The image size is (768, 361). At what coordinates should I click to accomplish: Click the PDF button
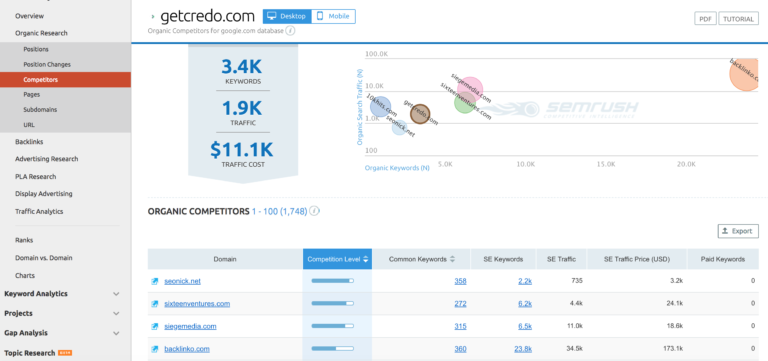tap(705, 19)
